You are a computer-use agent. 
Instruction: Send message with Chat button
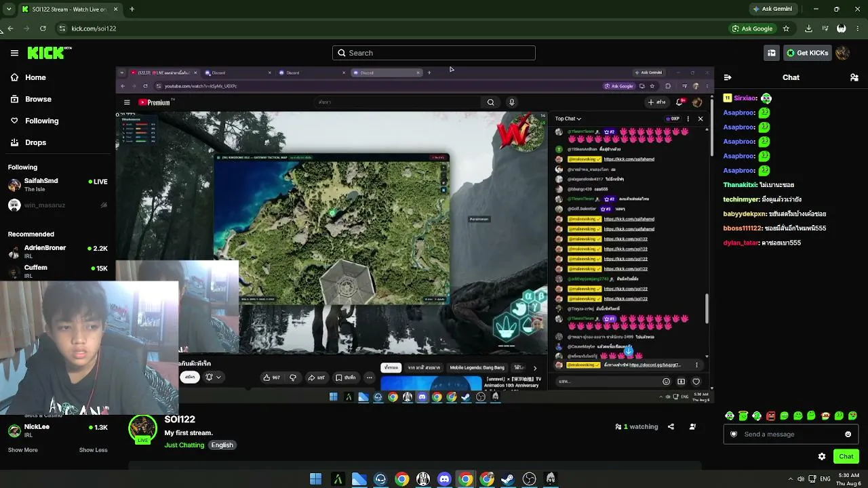tap(846, 456)
